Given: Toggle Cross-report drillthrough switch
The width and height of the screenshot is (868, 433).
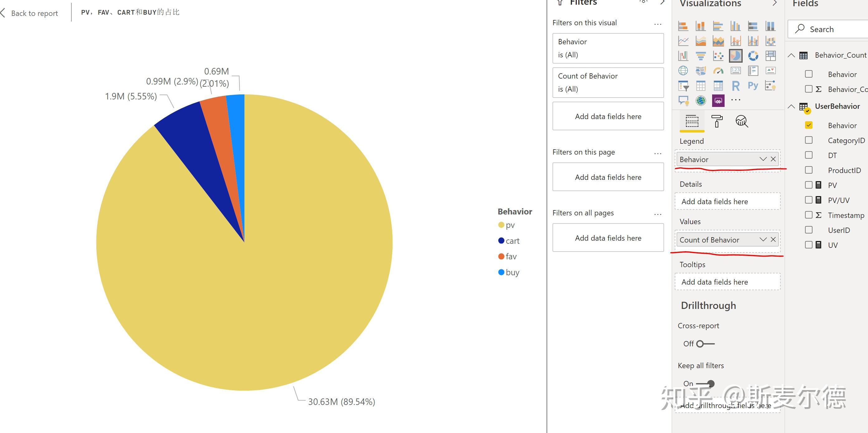Looking at the screenshot, I should [x=706, y=344].
